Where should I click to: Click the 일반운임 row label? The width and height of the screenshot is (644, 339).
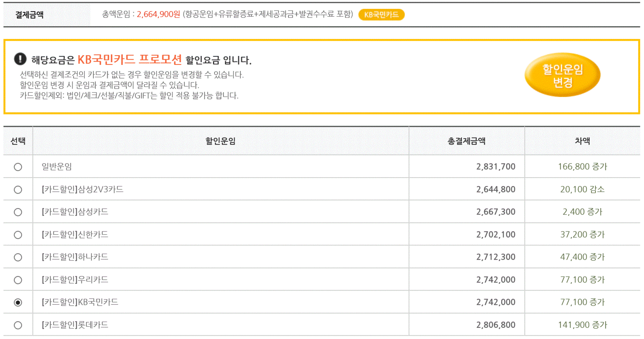[57, 166]
